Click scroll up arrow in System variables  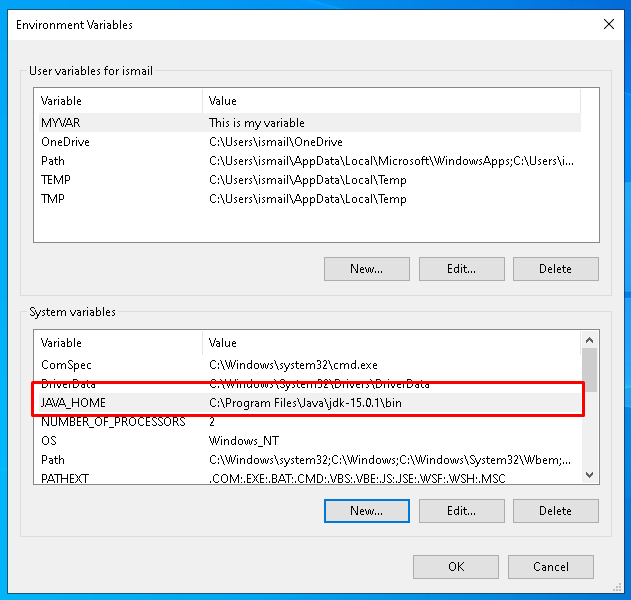click(590, 340)
